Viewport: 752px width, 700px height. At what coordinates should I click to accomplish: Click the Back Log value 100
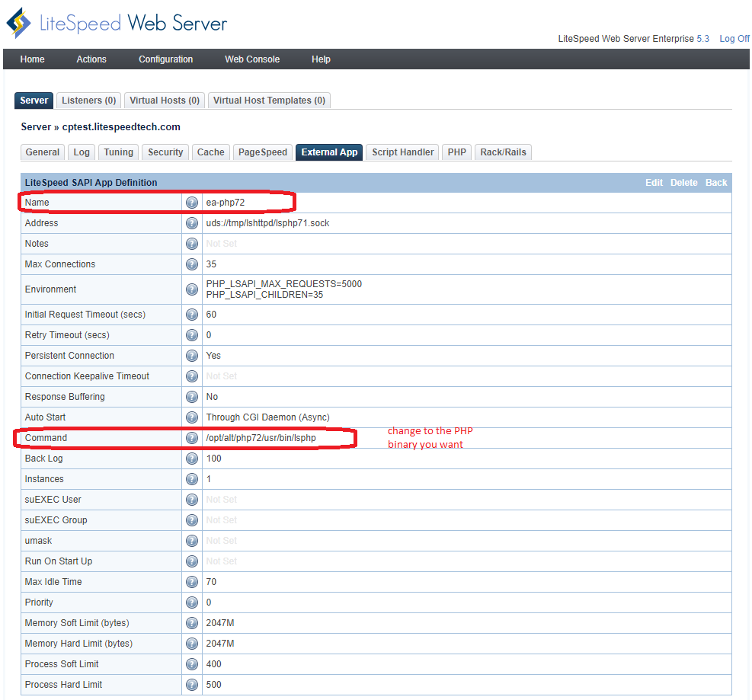coord(214,459)
